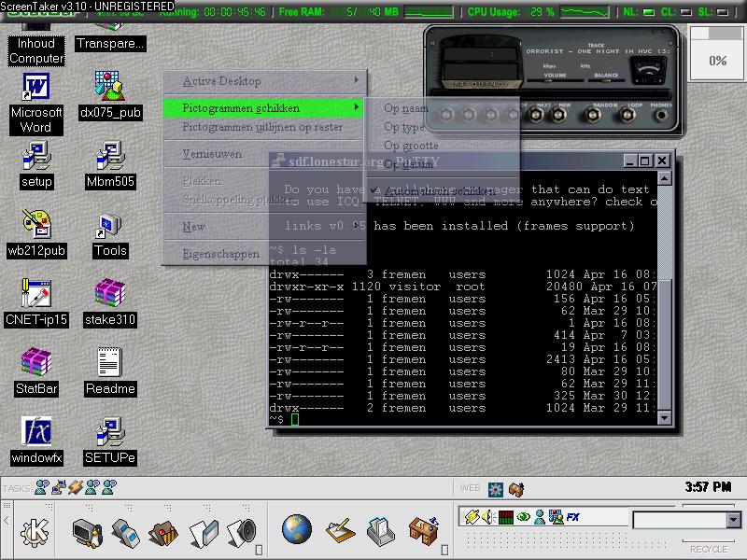Select the CNET-ip15 desktop icon
Viewport: 747px width, 560px height.
pos(36,293)
